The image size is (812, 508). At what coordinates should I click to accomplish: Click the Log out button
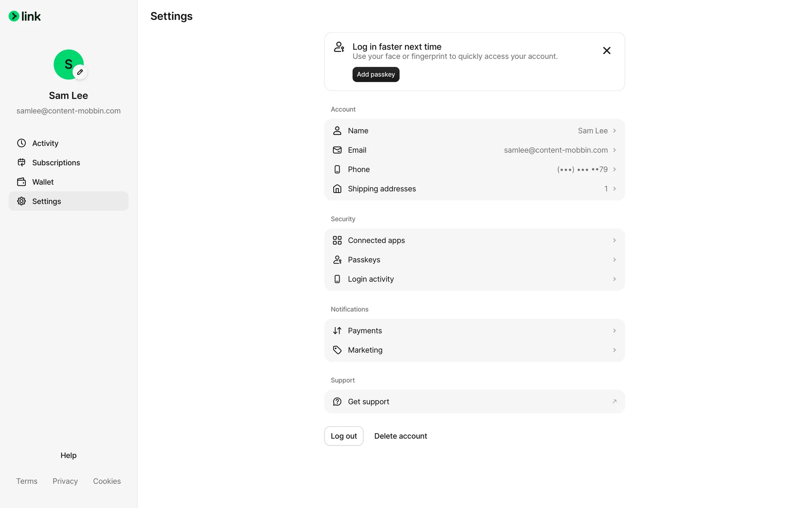(x=343, y=436)
